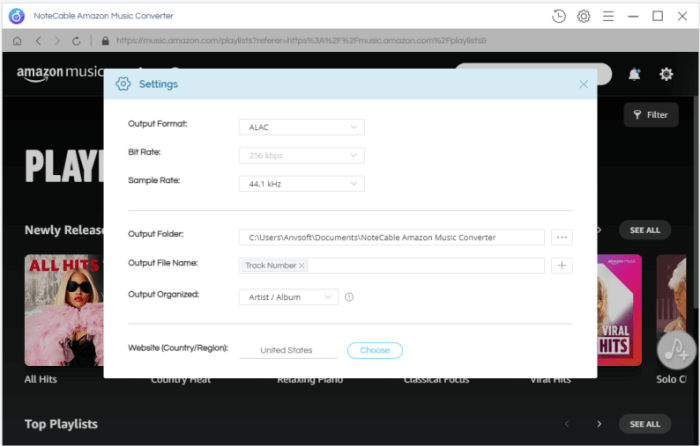This screenshot has height=446, width=700.
Task: Navigate forward with the right arrow
Action: tap(57, 41)
